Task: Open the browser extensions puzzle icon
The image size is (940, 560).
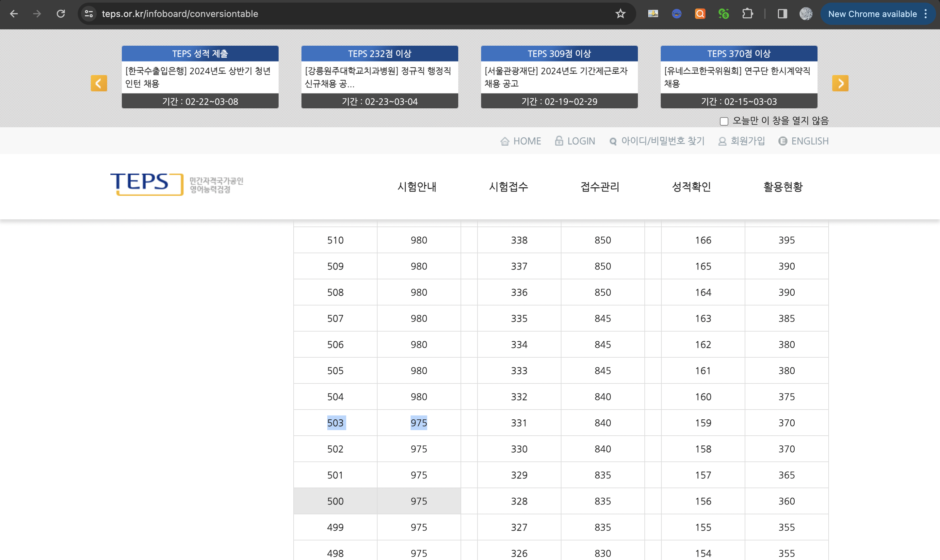Action: click(747, 14)
